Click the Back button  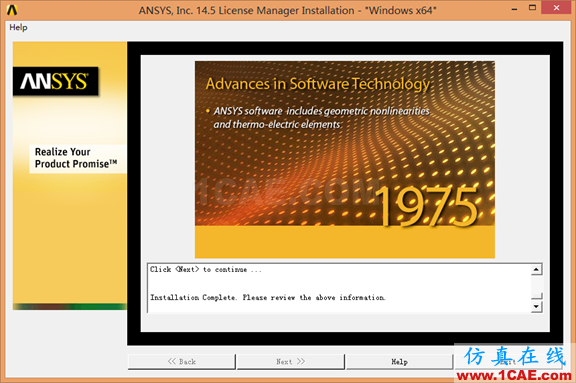pyautogui.click(x=181, y=362)
